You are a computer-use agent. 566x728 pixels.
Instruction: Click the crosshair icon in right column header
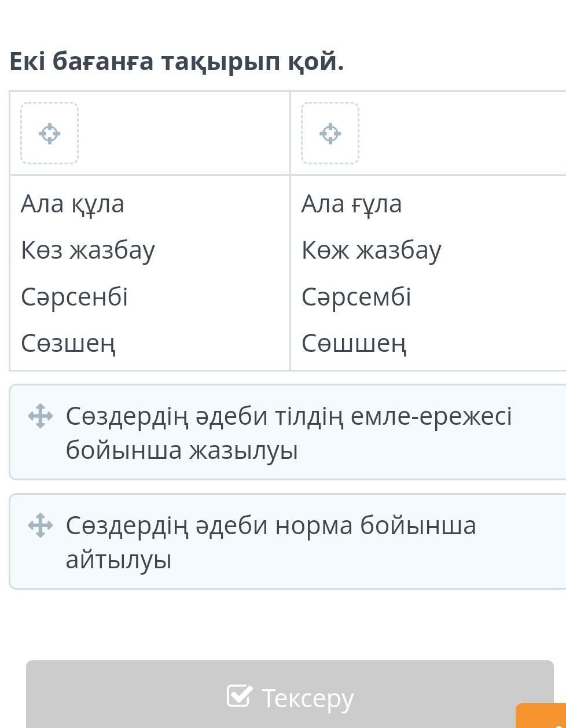point(330,133)
